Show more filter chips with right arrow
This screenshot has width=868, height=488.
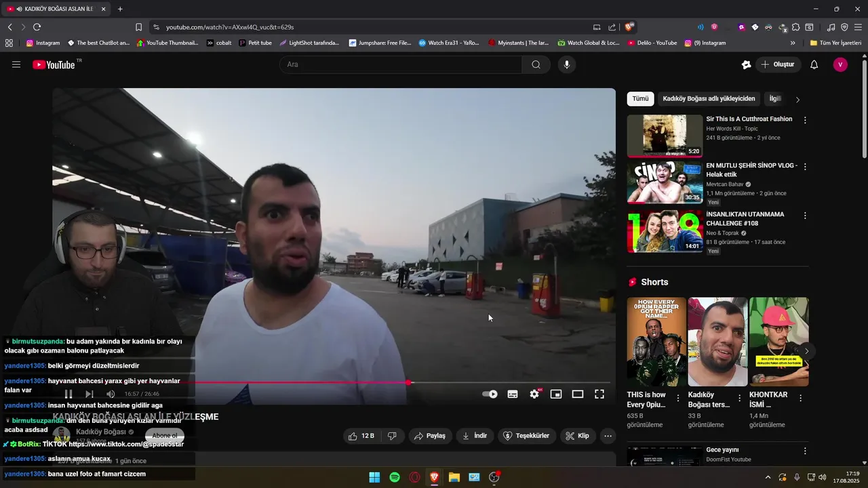point(797,100)
